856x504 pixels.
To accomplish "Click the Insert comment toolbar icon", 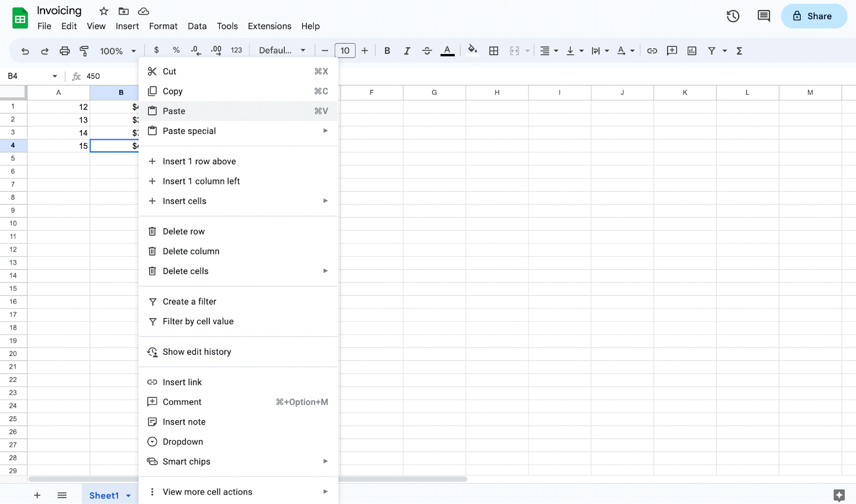I will click(672, 50).
